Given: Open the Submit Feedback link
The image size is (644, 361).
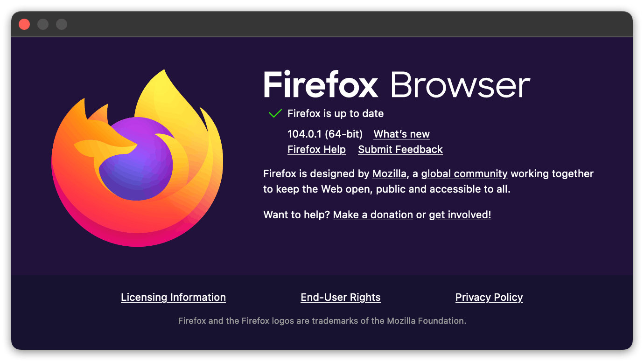Looking at the screenshot, I should pyautogui.click(x=400, y=149).
